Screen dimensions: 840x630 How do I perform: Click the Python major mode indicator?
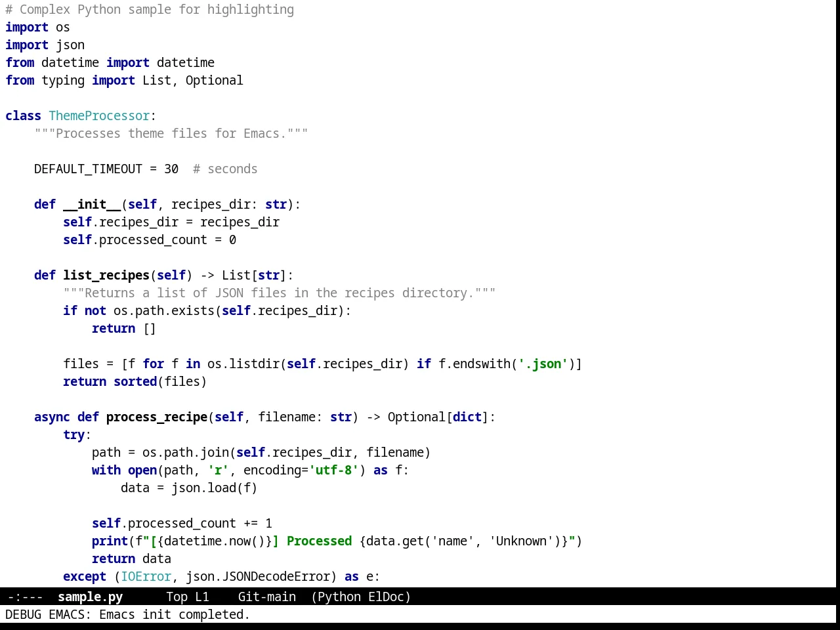[339, 597]
